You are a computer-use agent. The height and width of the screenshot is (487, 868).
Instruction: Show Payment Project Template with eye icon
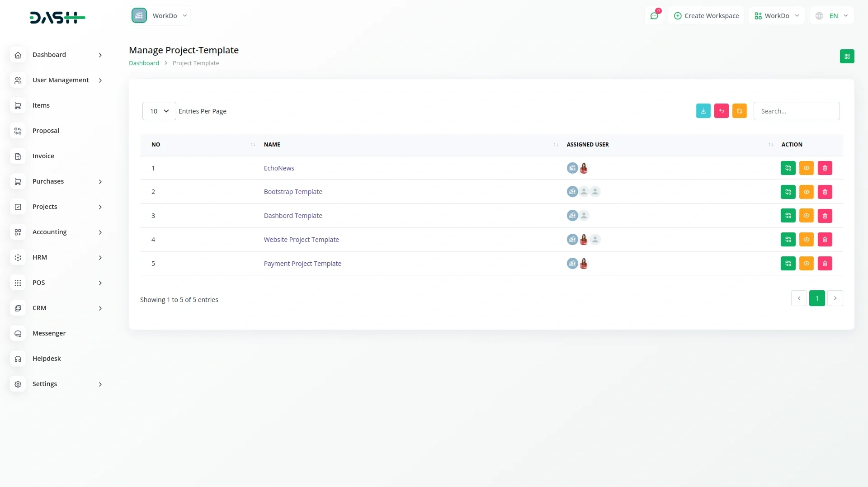(806, 264)
